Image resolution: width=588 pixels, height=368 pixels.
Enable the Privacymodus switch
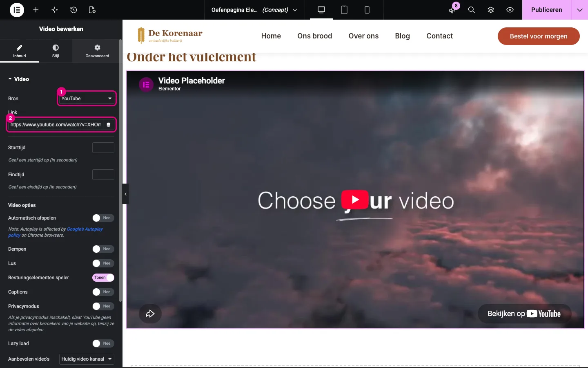click(103, 306)
